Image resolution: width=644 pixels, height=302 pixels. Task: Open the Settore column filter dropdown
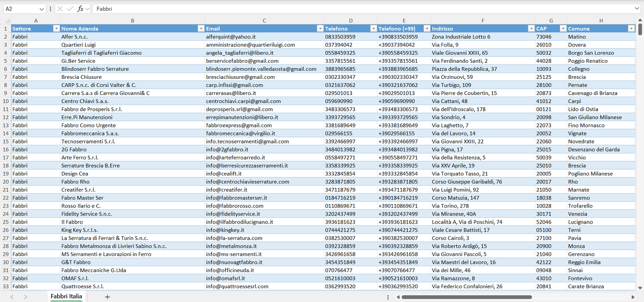(56, 29)
